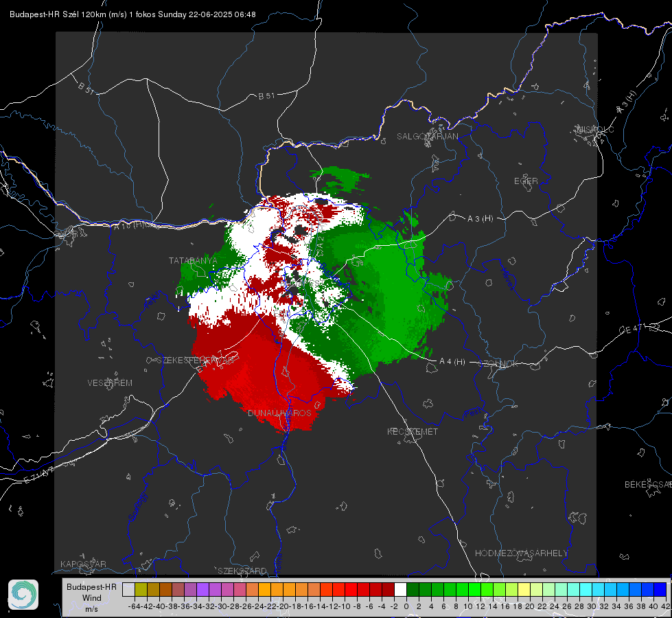Image resolution: width=672 pixels, height=618 pixels.
Task: Pick the purple swatch between -34 and -32
Action: (x=202, y=589)
